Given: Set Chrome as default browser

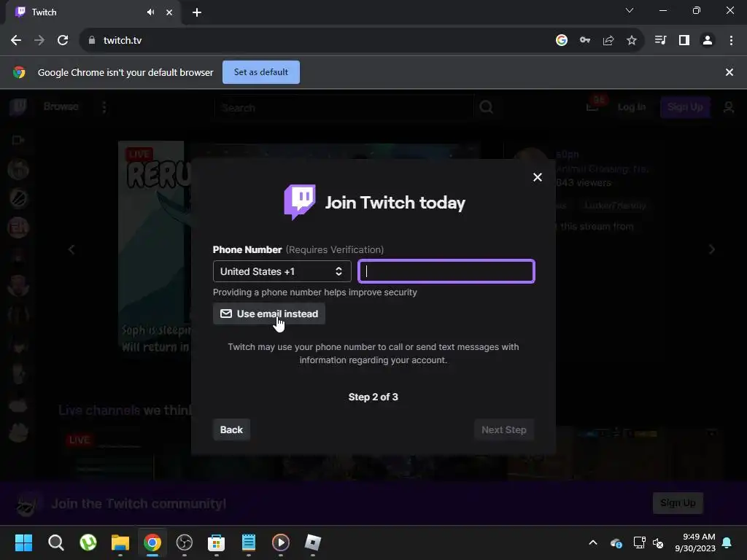Looking at the screenshot, I should (261, 72).
